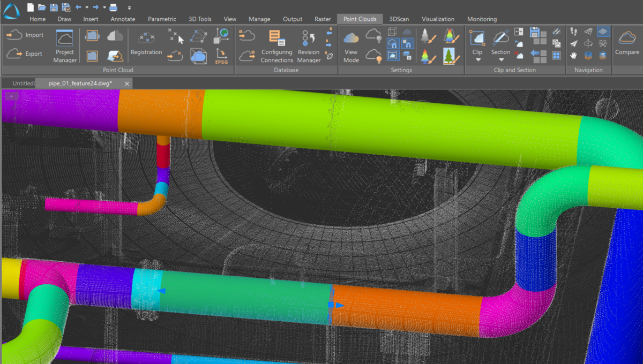
Task: Open Configuring Connections in the Database panel
Action: point(276,45)
